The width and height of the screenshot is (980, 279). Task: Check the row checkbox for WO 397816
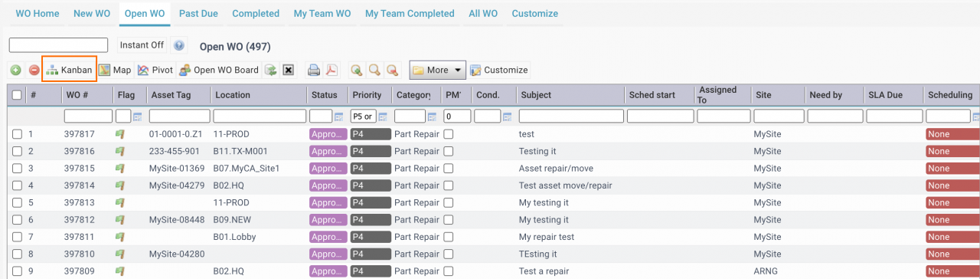click(x=17, y=151)
